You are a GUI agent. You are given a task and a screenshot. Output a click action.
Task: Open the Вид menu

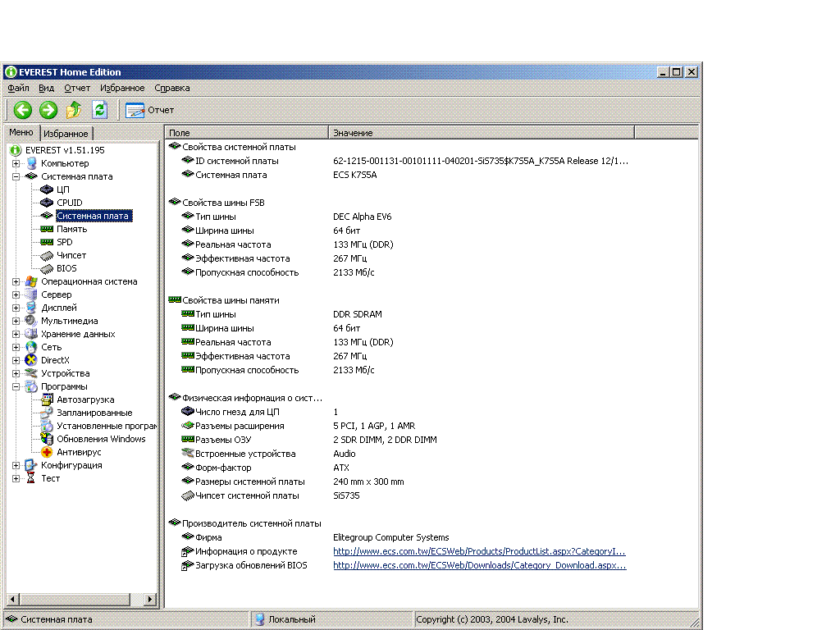[46, 88]
